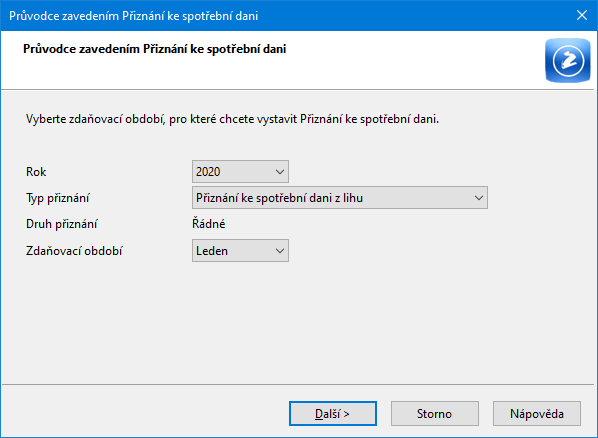Select the '2020' text inside the year box
This screenshot has height=438, width=598.
(x=208, y=172)
